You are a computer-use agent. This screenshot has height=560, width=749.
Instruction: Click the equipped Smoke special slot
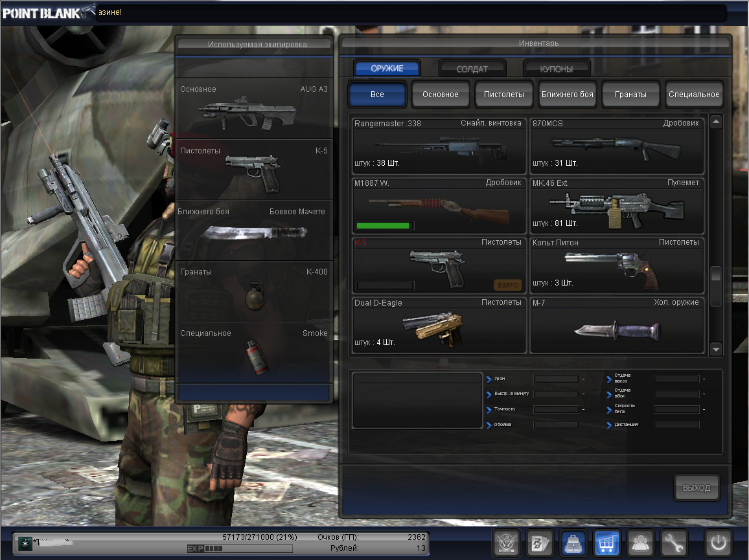pyautogui.click(x=254, y=353)
